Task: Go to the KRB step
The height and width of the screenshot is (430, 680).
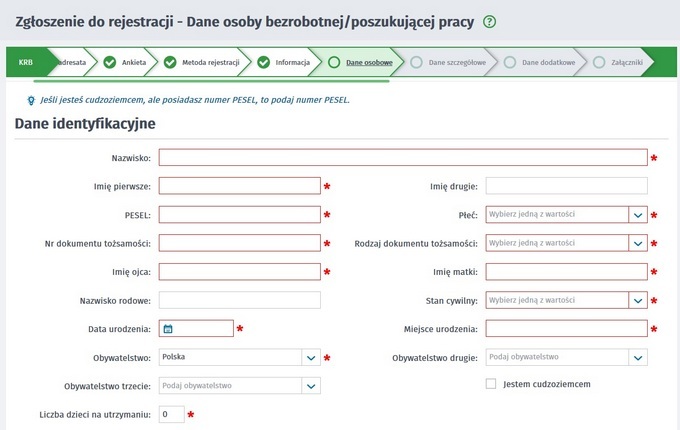Action: (26, 62)
